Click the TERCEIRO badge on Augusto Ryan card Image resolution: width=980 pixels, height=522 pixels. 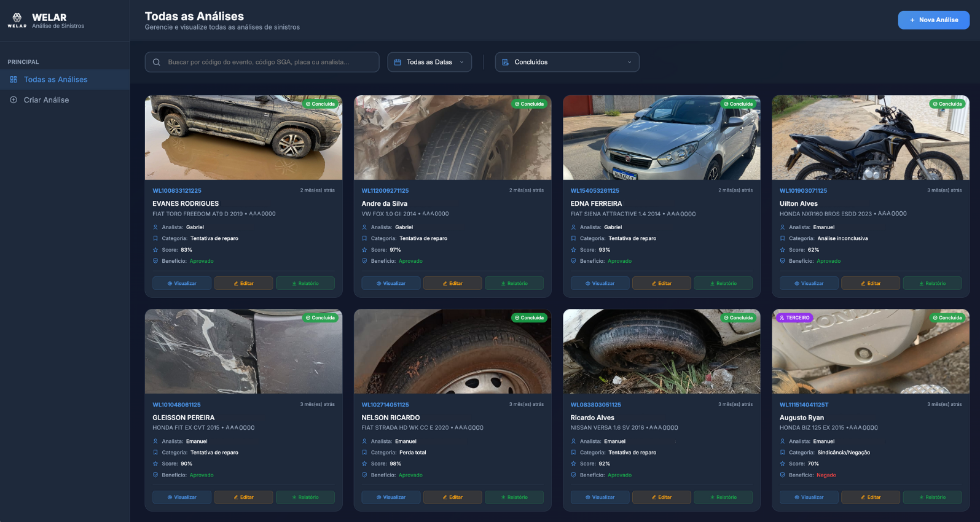tap(794, 317)
